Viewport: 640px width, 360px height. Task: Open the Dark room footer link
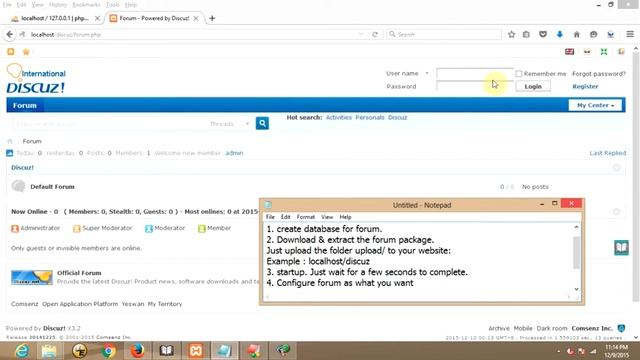(x=552, y=328)
